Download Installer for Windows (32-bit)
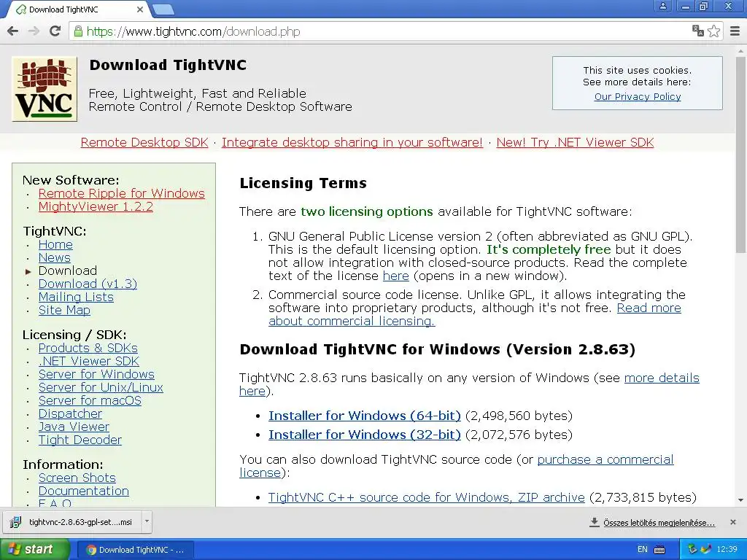The image size is (747, 560). [365, 435]
